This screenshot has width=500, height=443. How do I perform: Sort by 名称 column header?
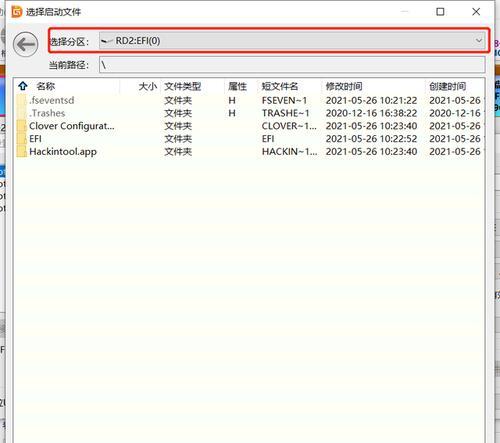point(46,86)
